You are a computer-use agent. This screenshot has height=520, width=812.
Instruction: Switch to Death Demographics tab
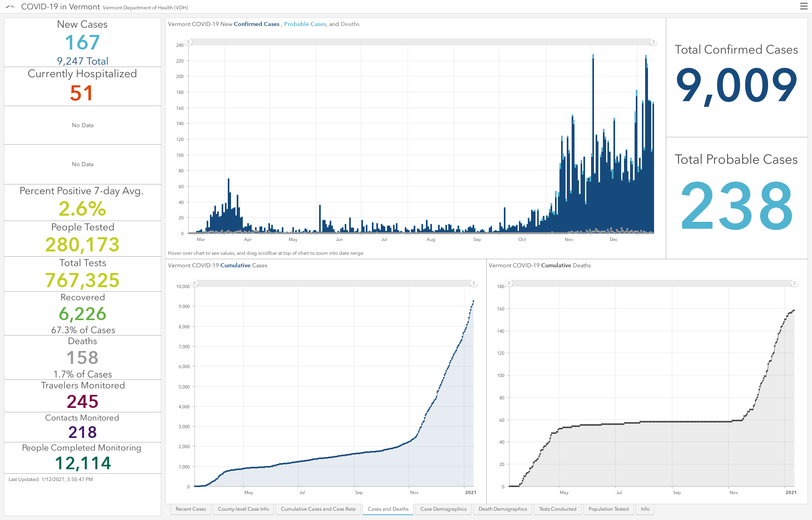(503, 509)
